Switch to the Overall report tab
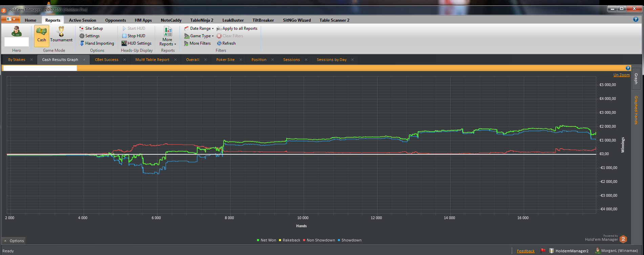Viewport: 644px width, 255px height. click(x=193, y=60)
